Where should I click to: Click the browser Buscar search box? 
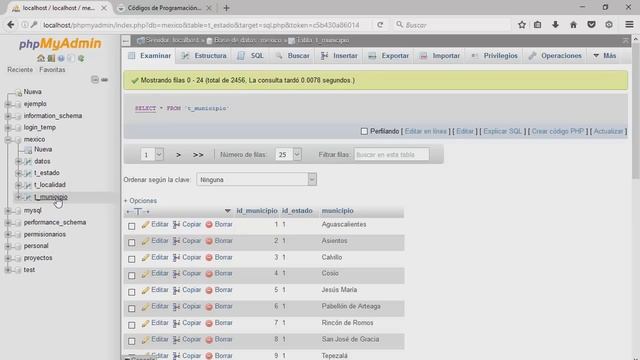(452, 25)
